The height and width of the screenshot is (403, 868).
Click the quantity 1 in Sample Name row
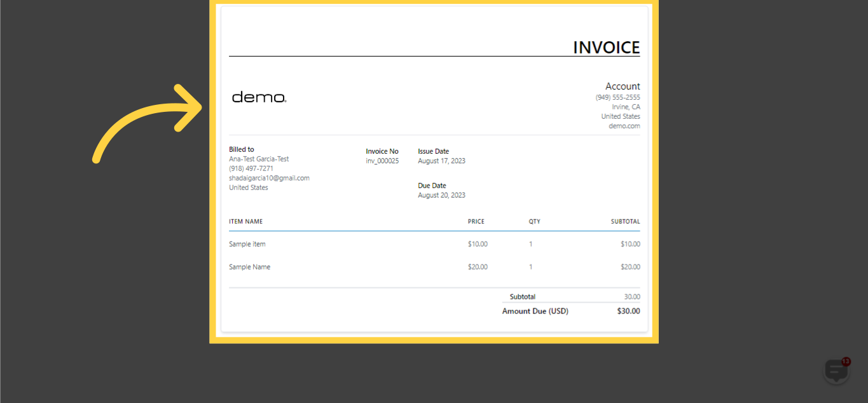[531, 267]
